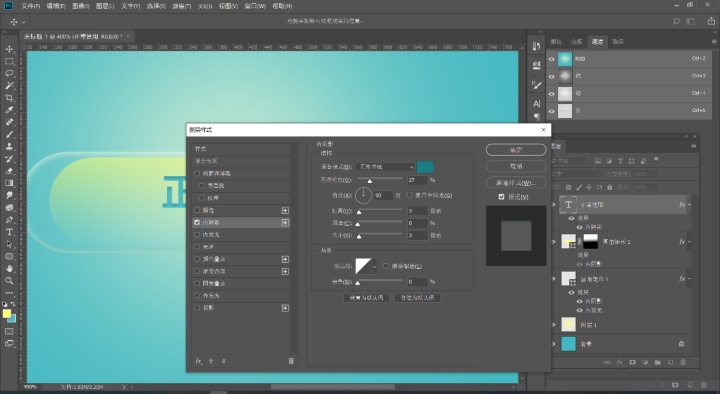Click the opacity slider track
720x394 pixels.
click(x=380, y=179)
